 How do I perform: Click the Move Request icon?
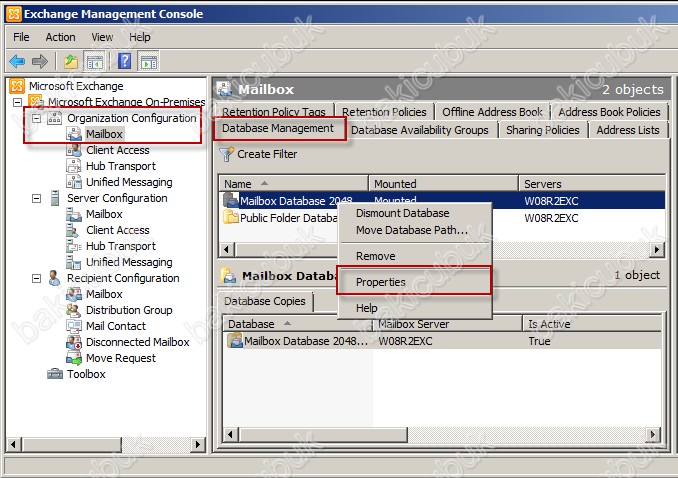point(74,358)
